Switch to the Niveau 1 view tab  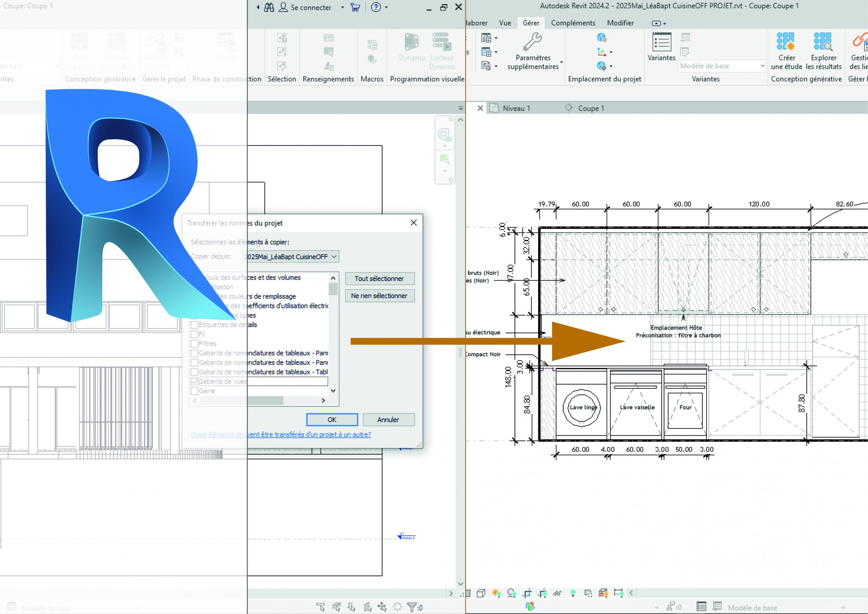(516, 108)
